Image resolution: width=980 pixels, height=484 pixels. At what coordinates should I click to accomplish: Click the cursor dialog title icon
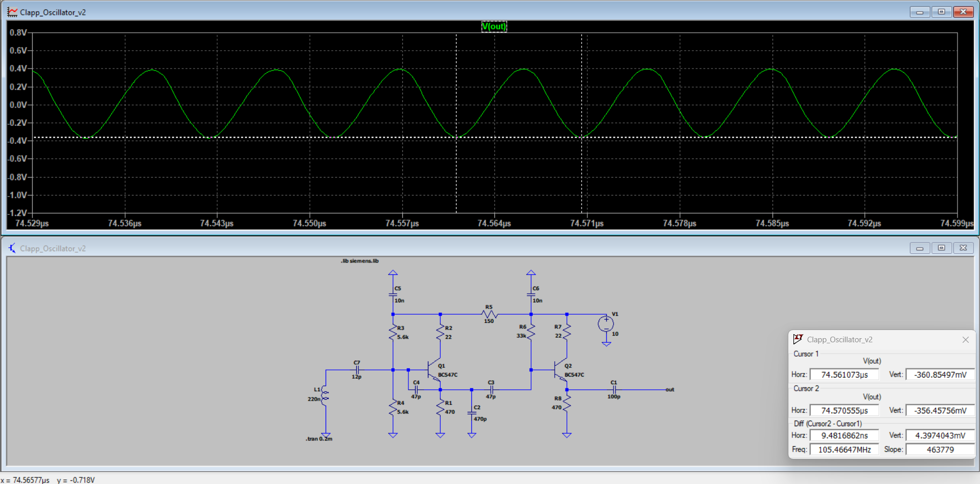coord(798,339)
